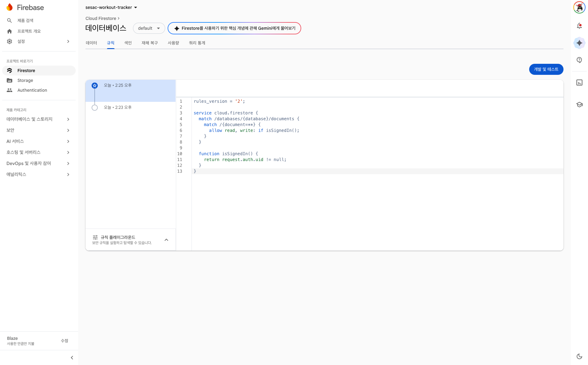Open the help question mark icon
This screenshot has width=588, height=365.
579,60
